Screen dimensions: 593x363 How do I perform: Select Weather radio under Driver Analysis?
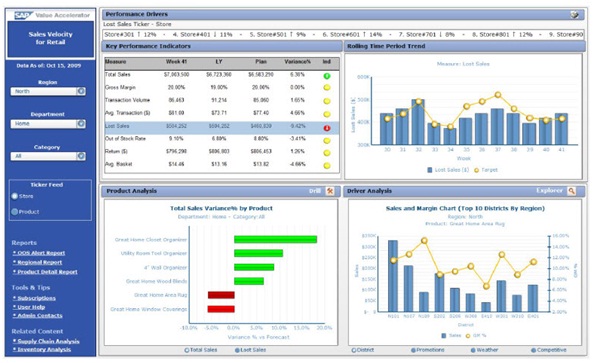coord(473,350)
